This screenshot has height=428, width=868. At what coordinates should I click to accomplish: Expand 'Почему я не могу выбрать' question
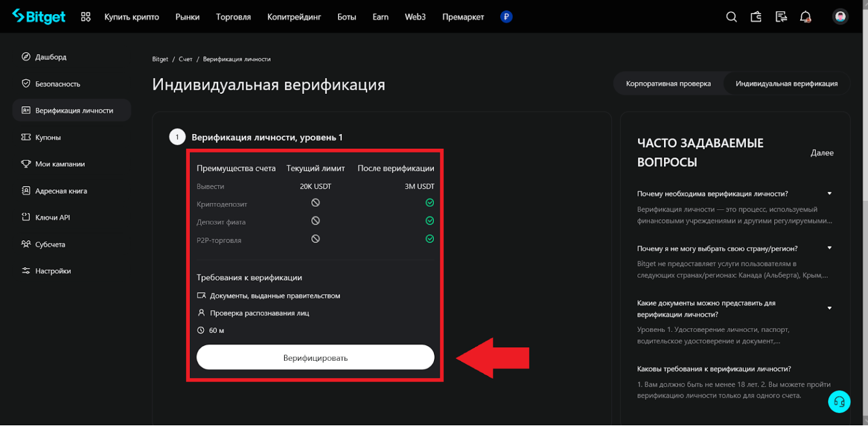(x=830, y=248)
